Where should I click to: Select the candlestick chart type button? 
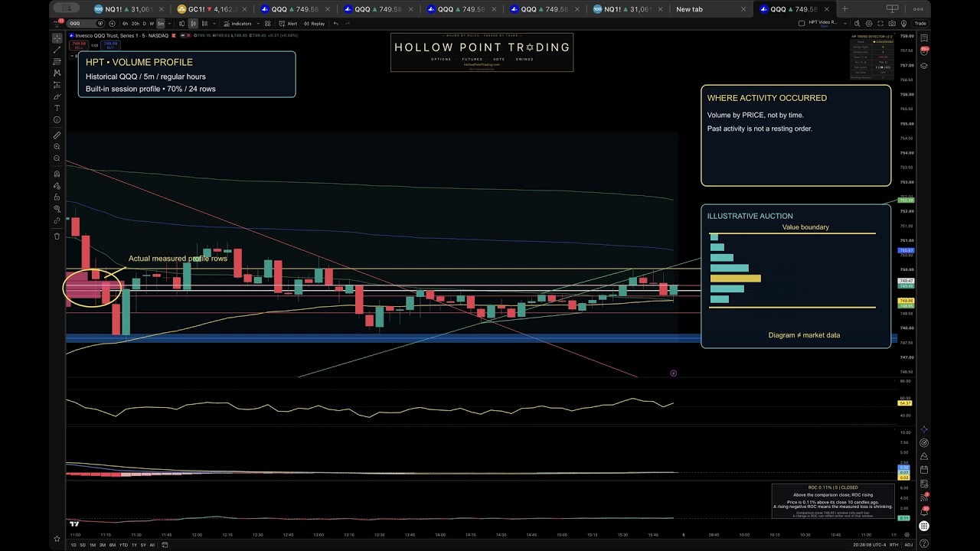coord(193,24)
